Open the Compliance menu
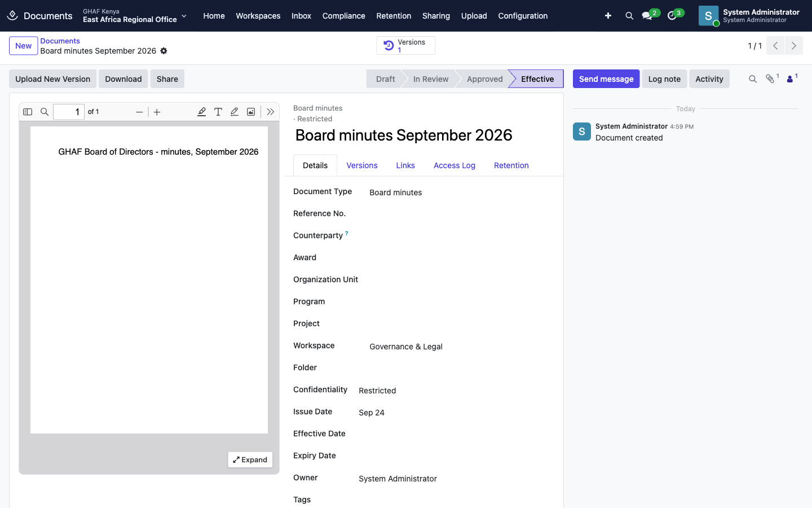This screenshot has height=508, width=812. pos(344,16)
